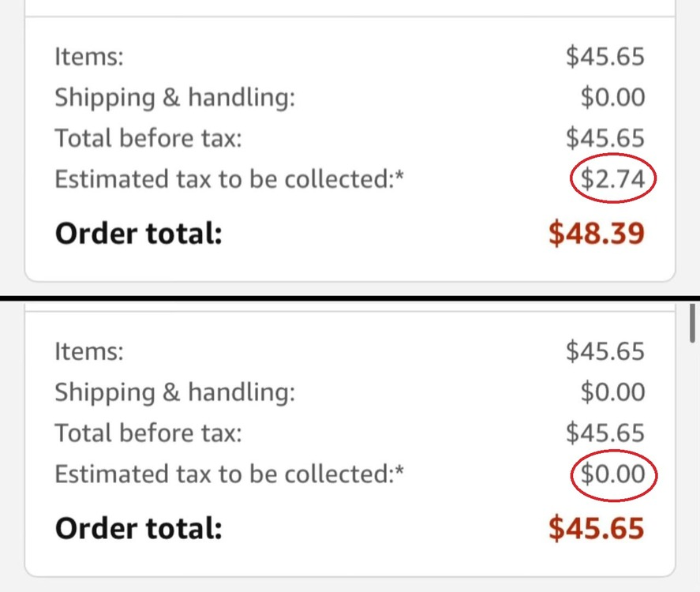Click the scrollbar thumb at the right edge
This screenshot has height=592, width=700.
pos(692,324)
